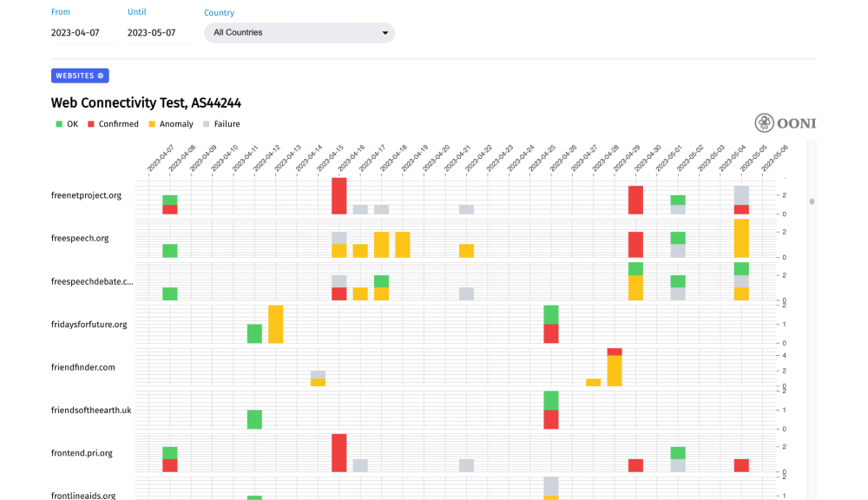This screenshot has width=868, height=500.
Task: Click the fridaysforfuture.org domain label
Action: click(x=89, y=325)
